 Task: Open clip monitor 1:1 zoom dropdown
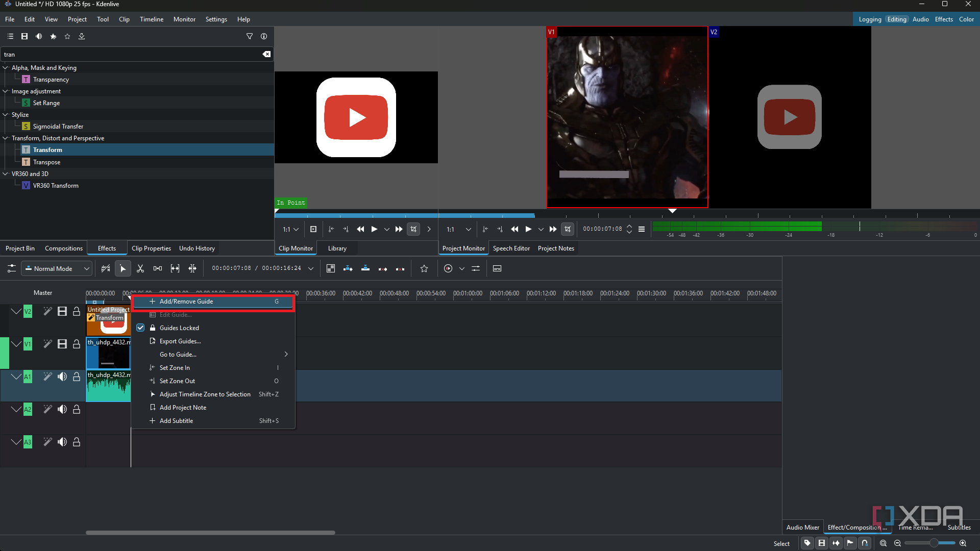click(291, 229)
